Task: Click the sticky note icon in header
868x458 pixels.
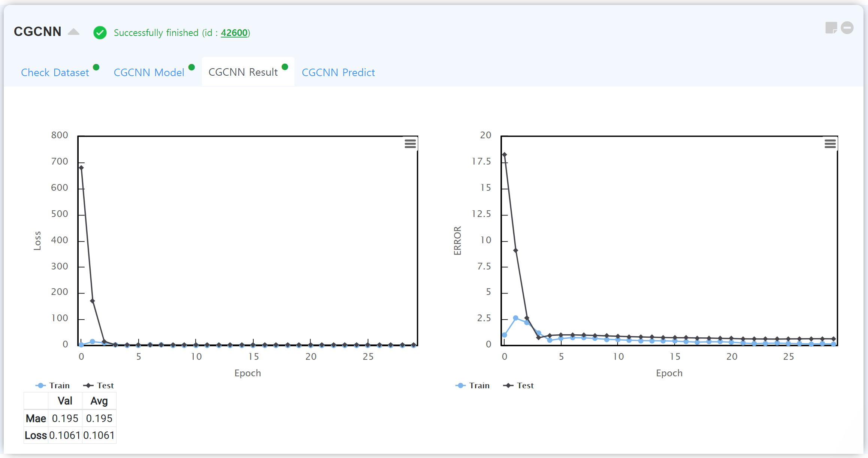Action: pyautogui.click(x=831, y=28)
